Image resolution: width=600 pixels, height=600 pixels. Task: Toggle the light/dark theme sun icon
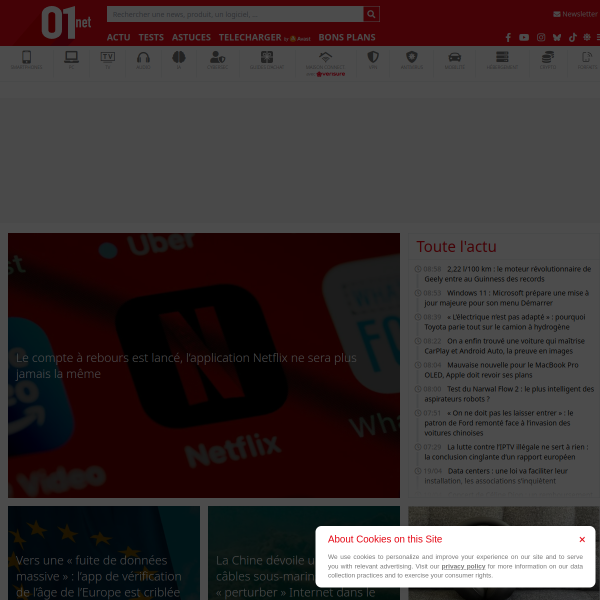[x=587, y=37]
